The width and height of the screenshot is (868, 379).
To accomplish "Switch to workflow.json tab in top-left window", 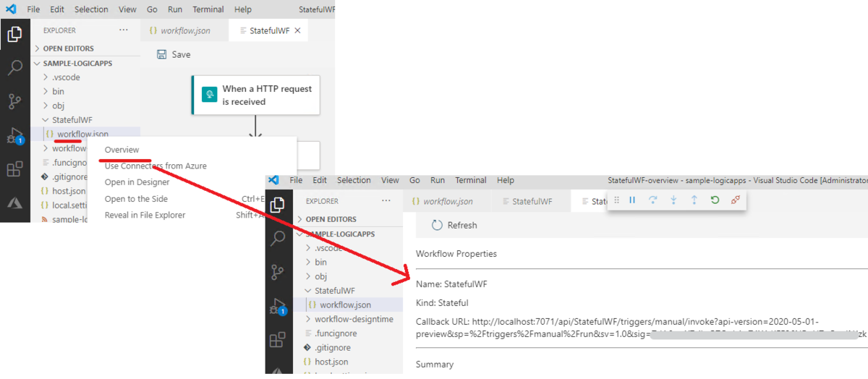I will tap(184, 30).
